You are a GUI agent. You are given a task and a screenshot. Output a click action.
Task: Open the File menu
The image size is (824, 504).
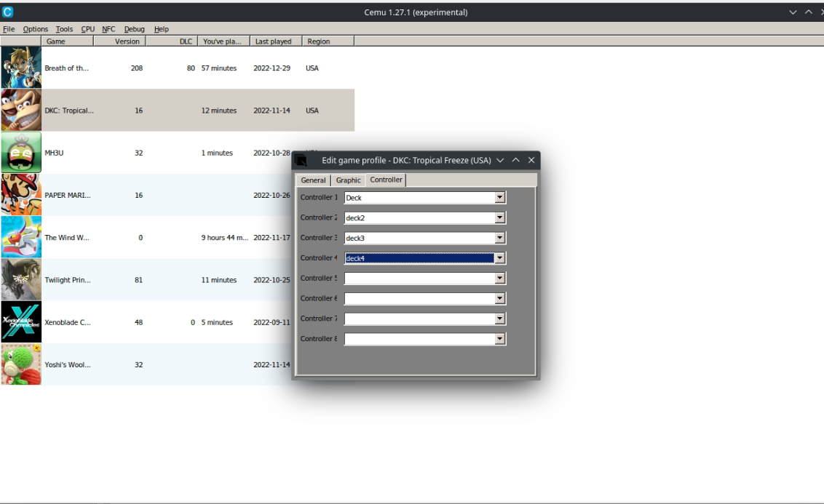click(x=9, y=29)
